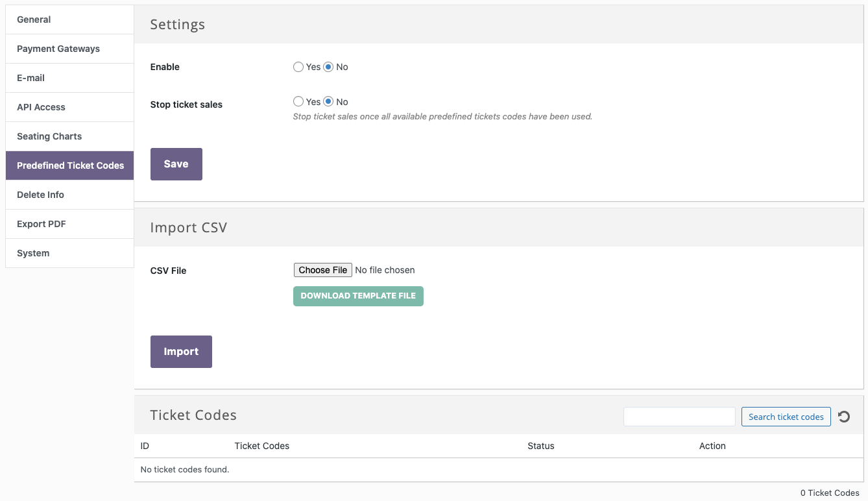Open the General settings section
868x501 pixels.
coord(34,19)
